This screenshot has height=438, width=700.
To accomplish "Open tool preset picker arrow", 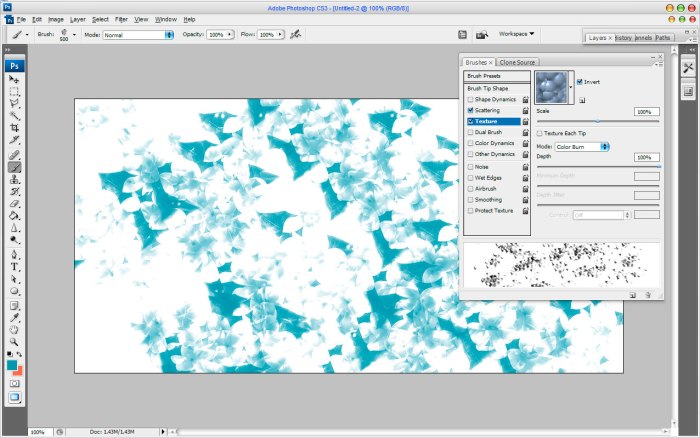I will click(x=27, y=34).
